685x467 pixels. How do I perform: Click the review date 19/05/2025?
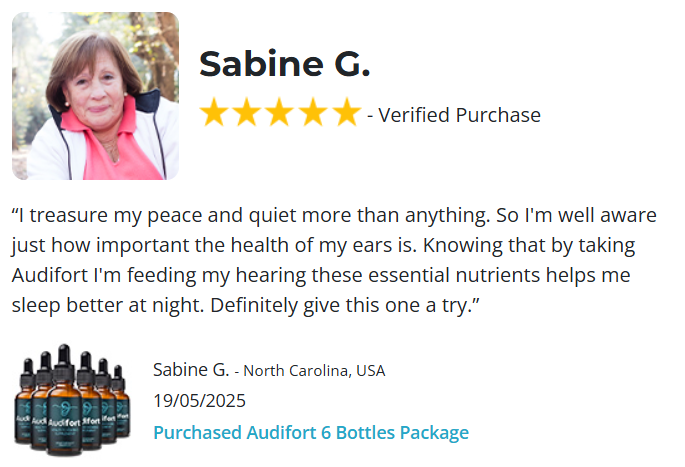[199, 401]
